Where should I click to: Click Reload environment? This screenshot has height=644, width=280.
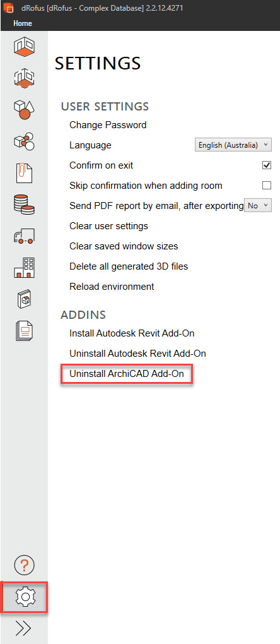pyautogui.click(x=112, y=286)
